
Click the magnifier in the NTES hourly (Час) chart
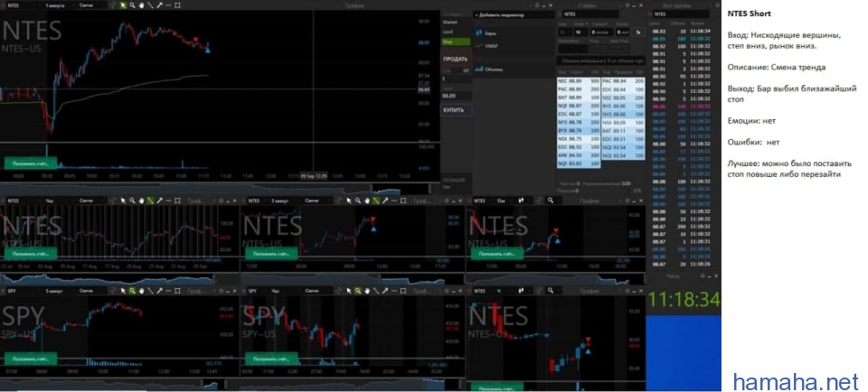click(x=132, y=201)
